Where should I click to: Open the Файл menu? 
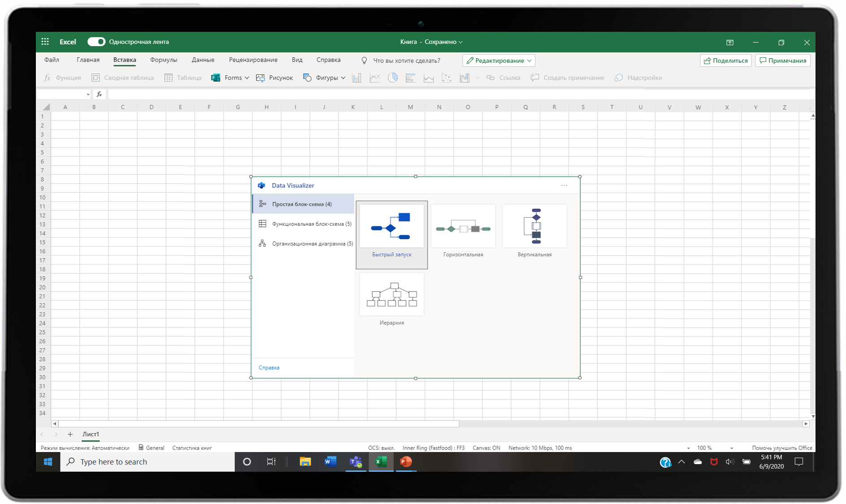(51, 60)
